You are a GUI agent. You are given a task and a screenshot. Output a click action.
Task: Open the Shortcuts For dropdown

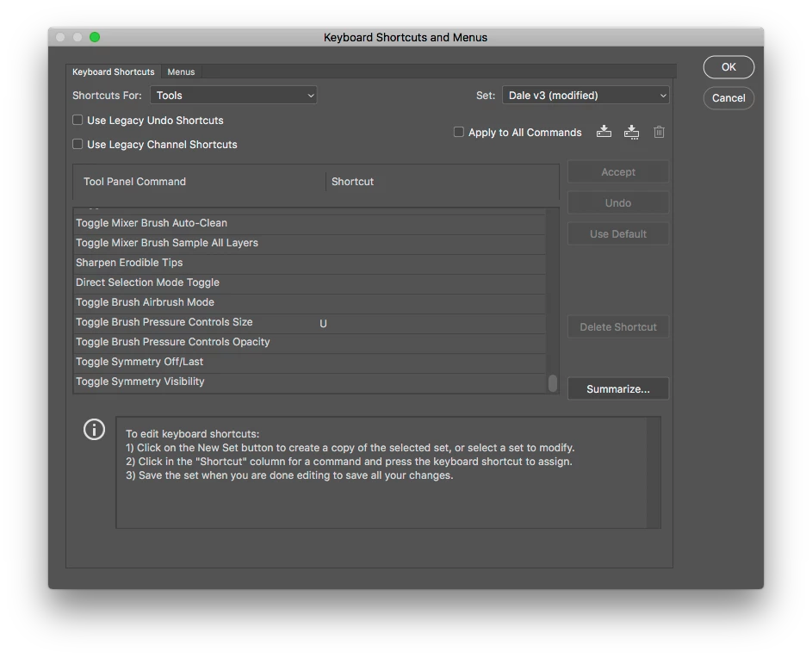(x=233, y=96)
